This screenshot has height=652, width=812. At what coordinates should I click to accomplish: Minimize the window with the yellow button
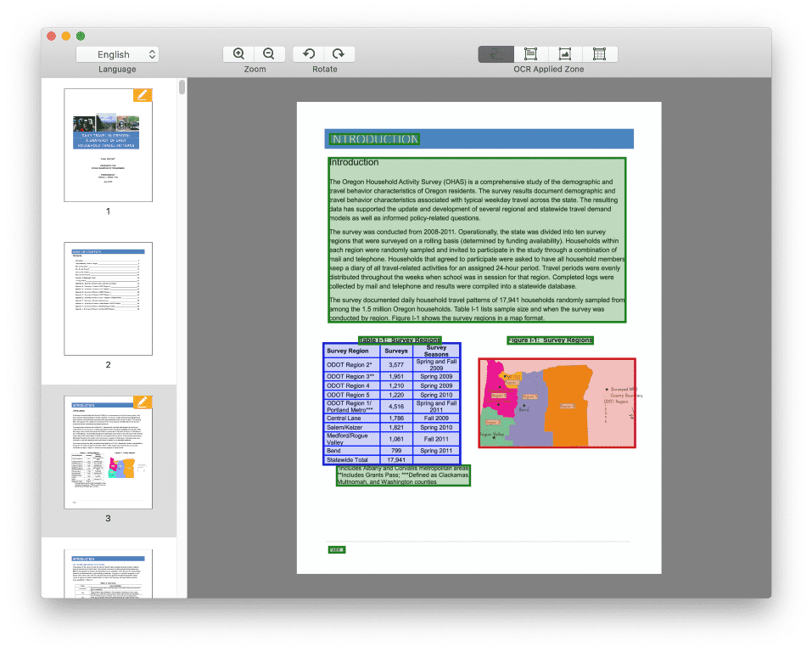66,36
